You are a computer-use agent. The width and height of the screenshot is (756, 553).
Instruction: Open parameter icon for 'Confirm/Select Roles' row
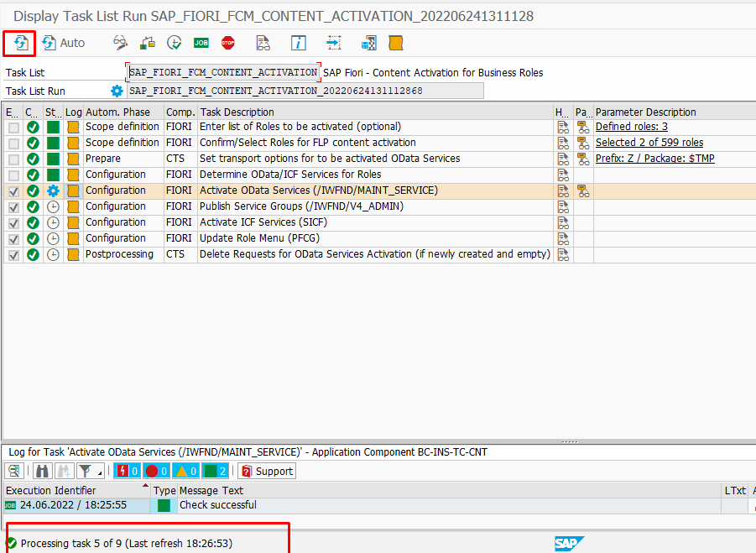coord(583,143)
